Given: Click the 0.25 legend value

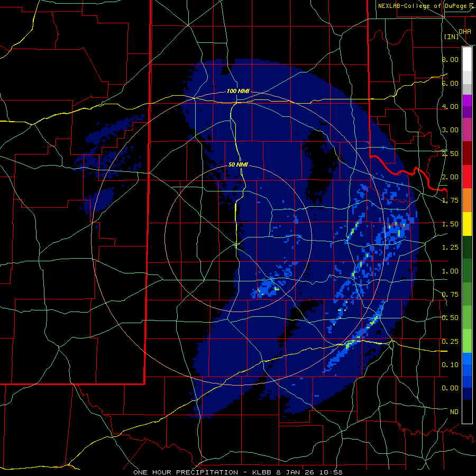Looking at the screenshot, I should pos(450,342).
